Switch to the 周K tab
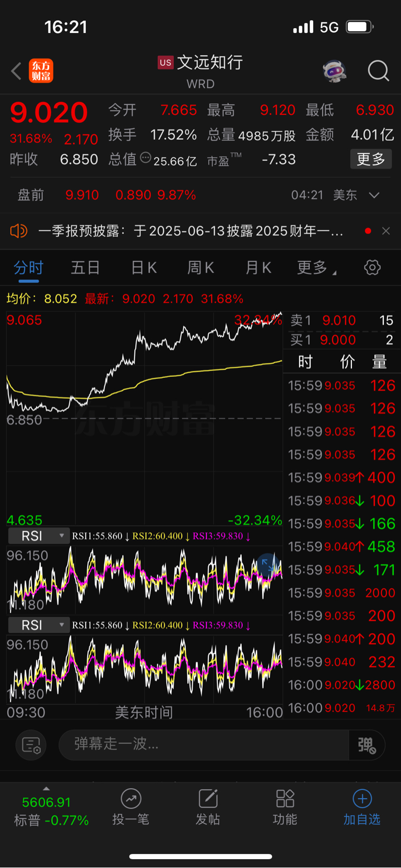401x868 pixels. 201,268
